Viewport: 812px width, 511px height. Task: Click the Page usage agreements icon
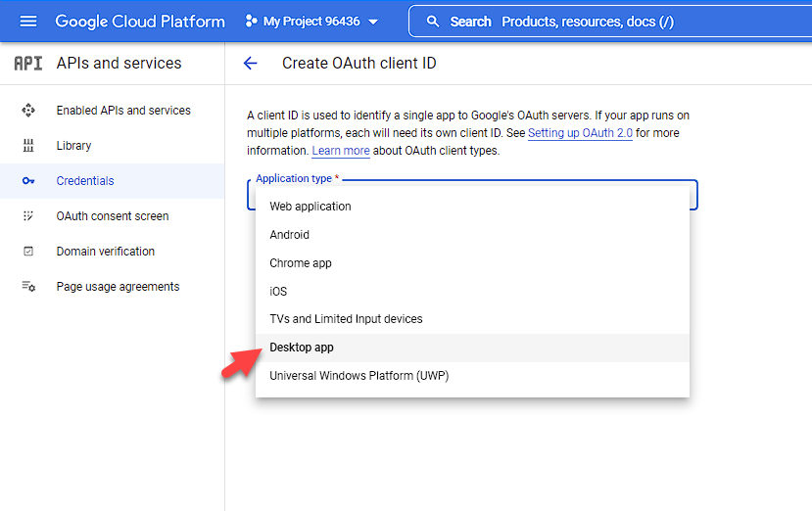(28, 287)
